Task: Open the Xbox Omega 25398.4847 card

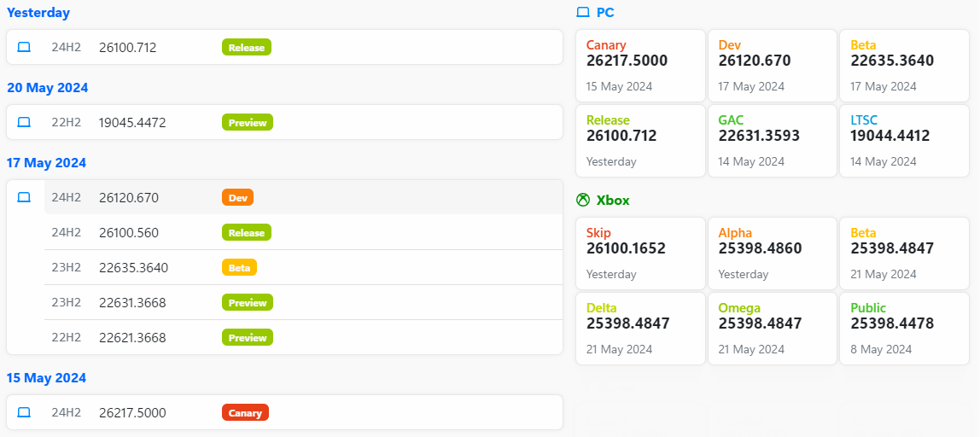Action: click(x=773, y=329)
